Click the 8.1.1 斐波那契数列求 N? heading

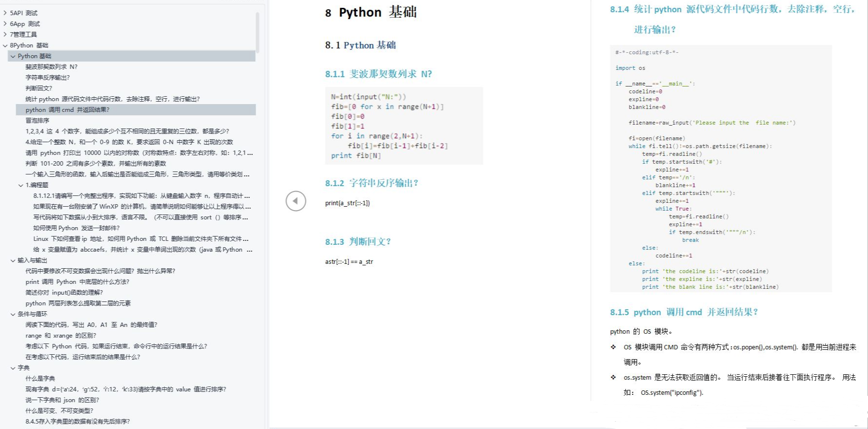tap(379, 74)
